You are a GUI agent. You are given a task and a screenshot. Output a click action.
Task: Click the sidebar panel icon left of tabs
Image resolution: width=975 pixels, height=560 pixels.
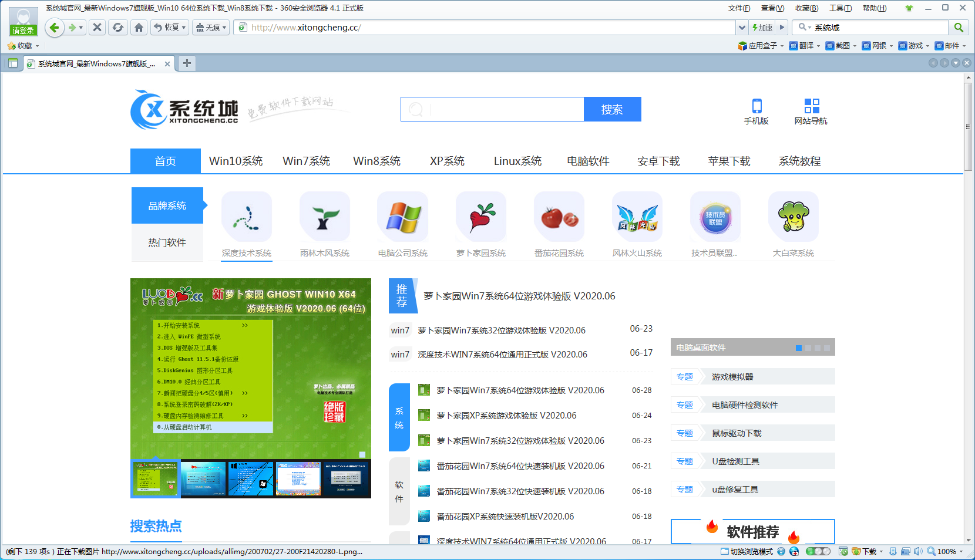click(x=12, y=63)
